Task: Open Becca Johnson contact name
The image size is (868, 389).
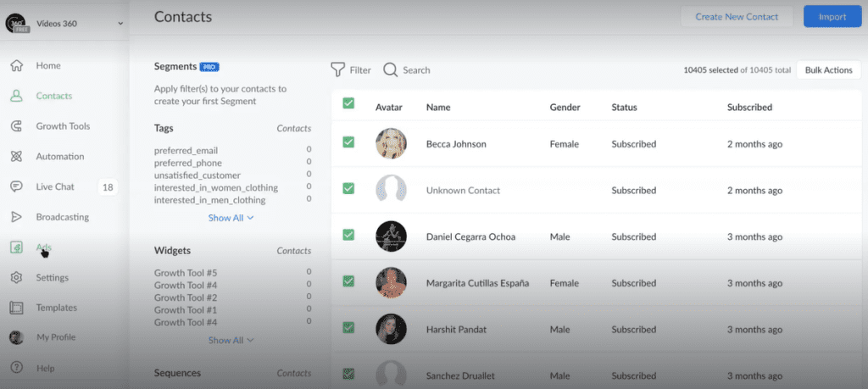Action: click(x=456, y=144)
